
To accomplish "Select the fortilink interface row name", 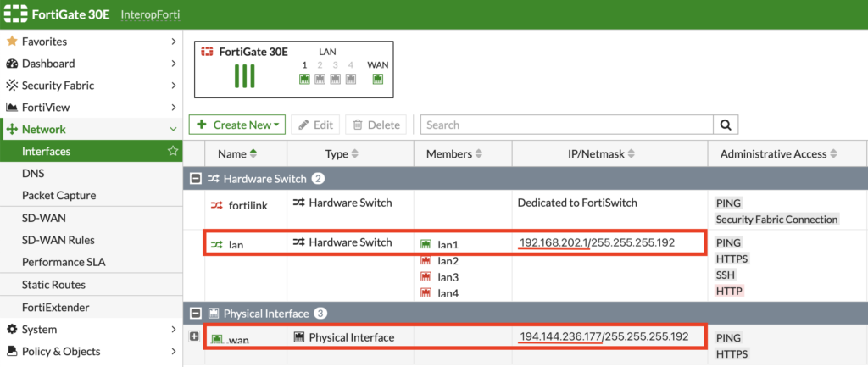I will [248, 205].
